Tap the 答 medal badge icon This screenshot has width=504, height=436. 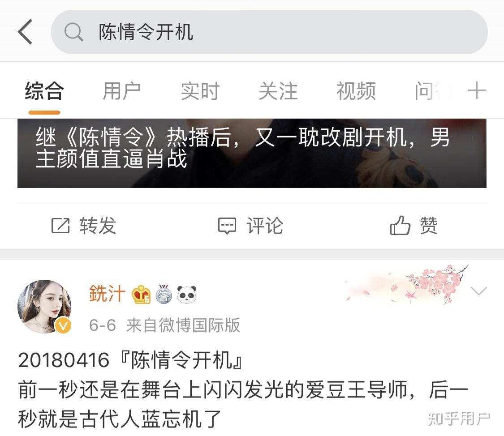164,294
